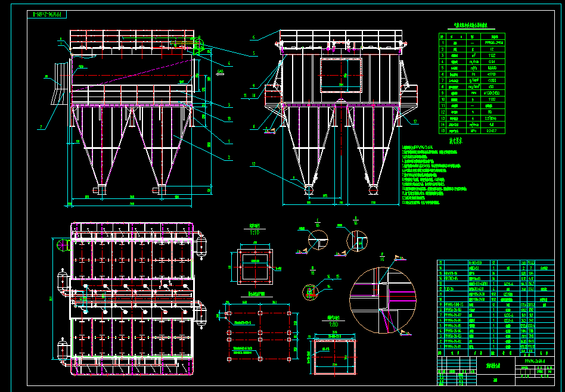This screenshot has width=565, height=392.
Task: Click the green circular duct in plan view
Action: 63,245
